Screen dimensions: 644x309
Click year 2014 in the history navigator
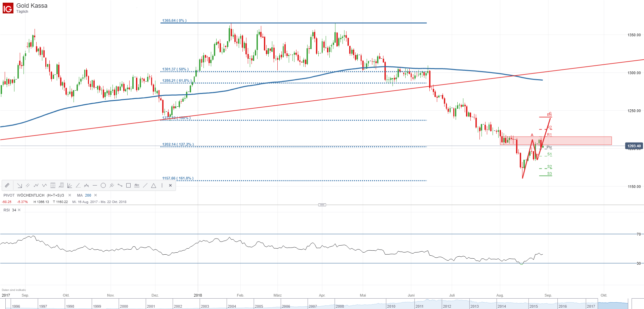point(502,306)
